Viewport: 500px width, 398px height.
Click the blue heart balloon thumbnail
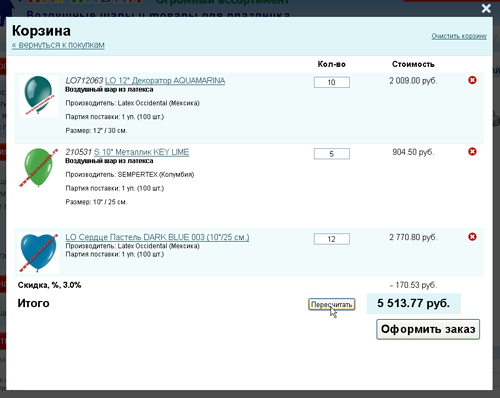pyautogui.click(x=39, y=253)
